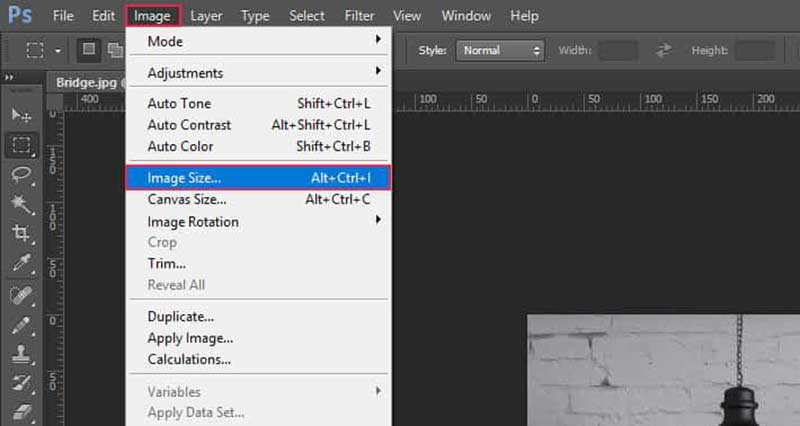The height and width of the screenshot is (426, 800).
Task: Select the Lasso tool
Action: point(21,174)
